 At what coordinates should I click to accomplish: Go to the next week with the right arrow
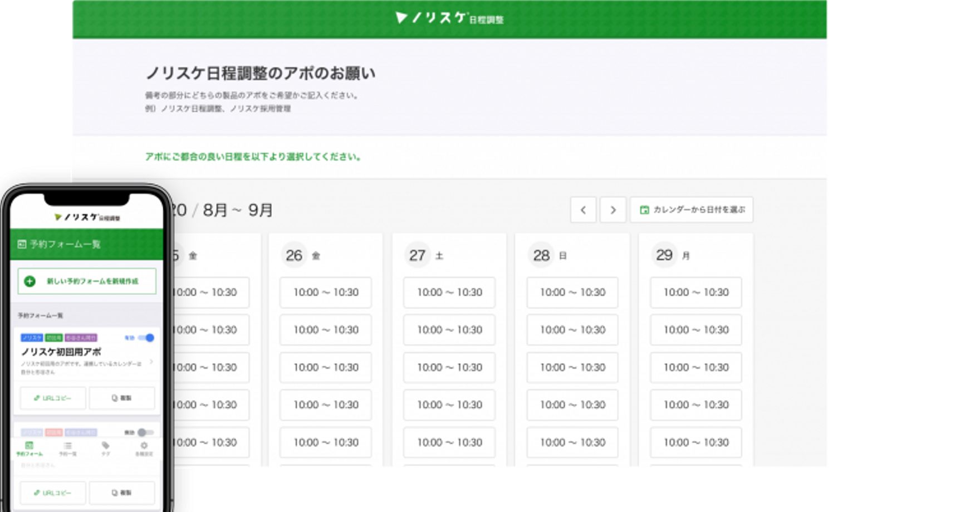pyautogui.click(x=613, y=210)
